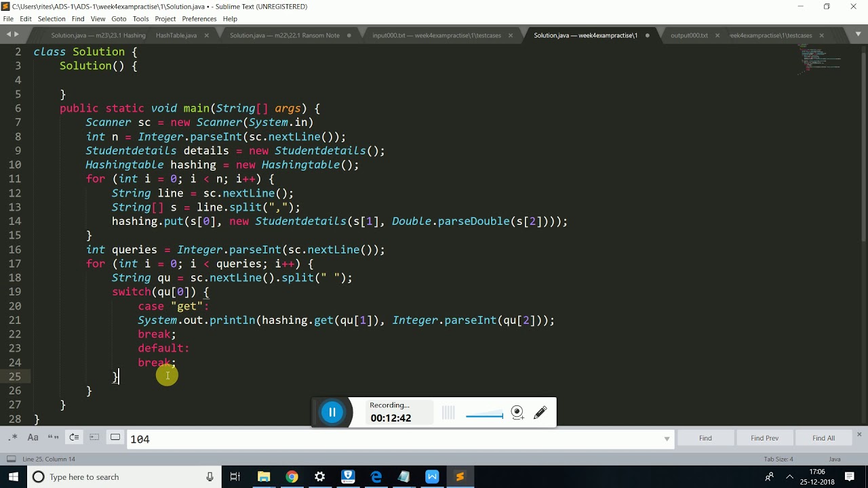Open the Selection menu
868x488 pixels.
(x=52, y=19)
